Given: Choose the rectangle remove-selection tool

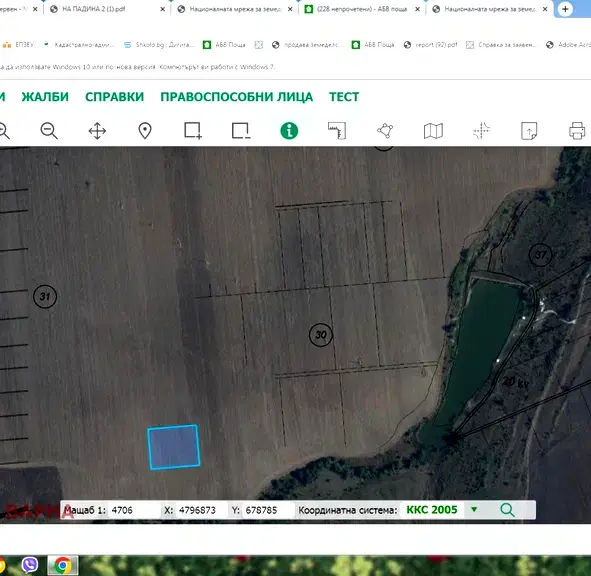Looking at the screenshot, I should pos(241,131).
